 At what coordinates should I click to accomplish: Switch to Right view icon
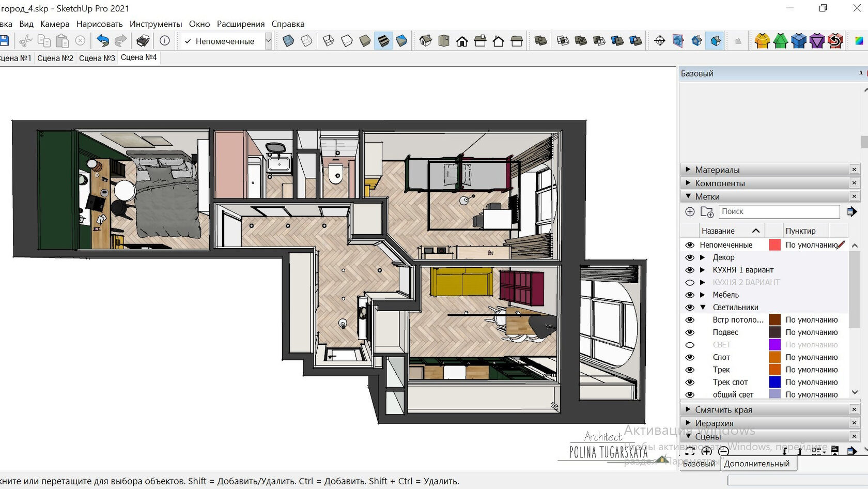coord(480,41)
